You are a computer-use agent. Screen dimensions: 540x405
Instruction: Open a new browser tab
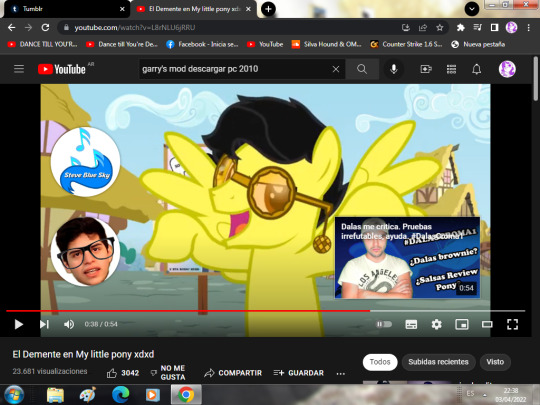pos(268,9)
